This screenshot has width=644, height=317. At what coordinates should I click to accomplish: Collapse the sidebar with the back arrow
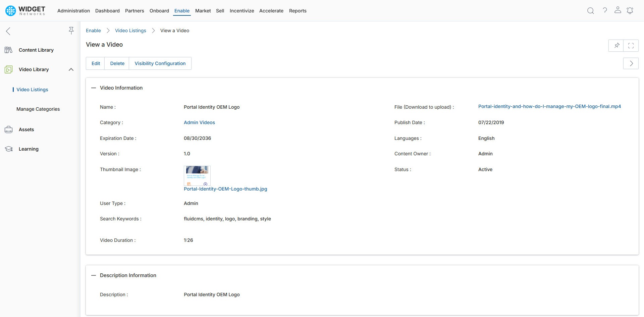click(8, 31)
